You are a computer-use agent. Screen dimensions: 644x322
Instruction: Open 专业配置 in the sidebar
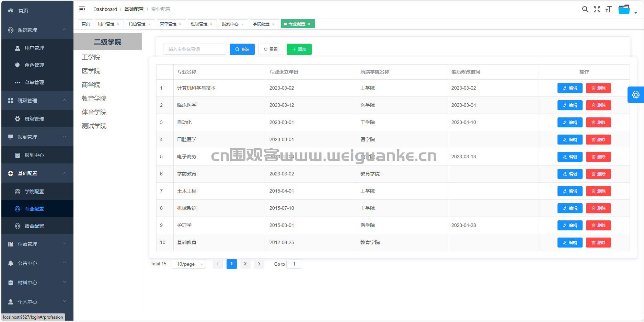click(37, 209)
